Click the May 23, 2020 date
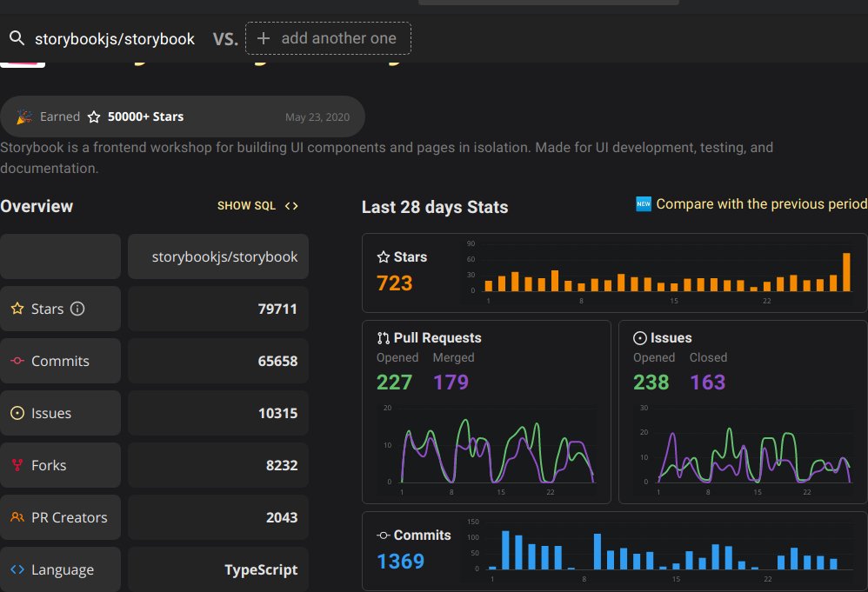Image resolution: width=868 pixels, height=592 pixels. tap(317, 117)
